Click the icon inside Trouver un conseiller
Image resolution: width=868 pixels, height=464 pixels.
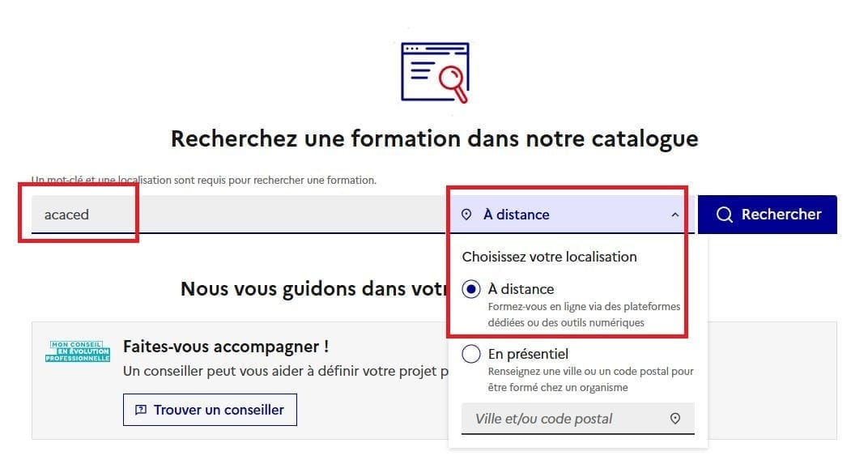point(141,410)
